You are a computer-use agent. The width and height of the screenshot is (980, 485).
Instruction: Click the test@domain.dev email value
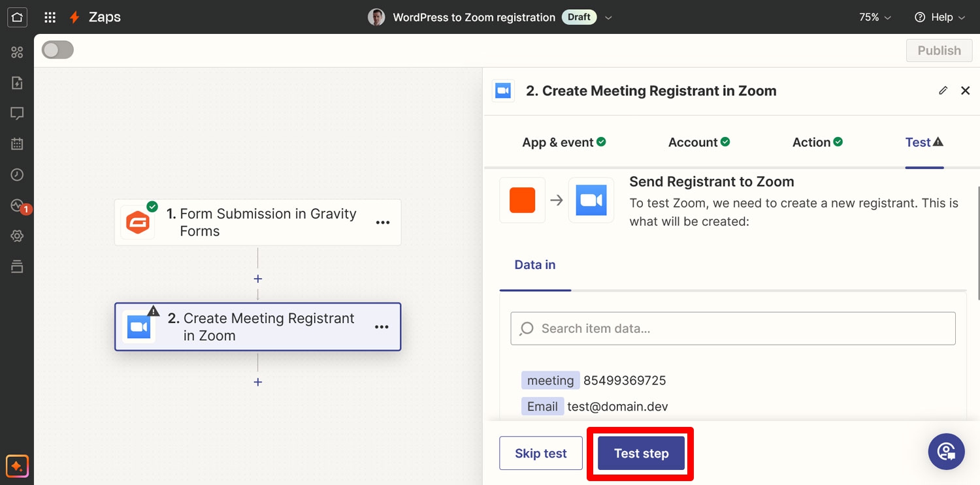pos(617,407)
